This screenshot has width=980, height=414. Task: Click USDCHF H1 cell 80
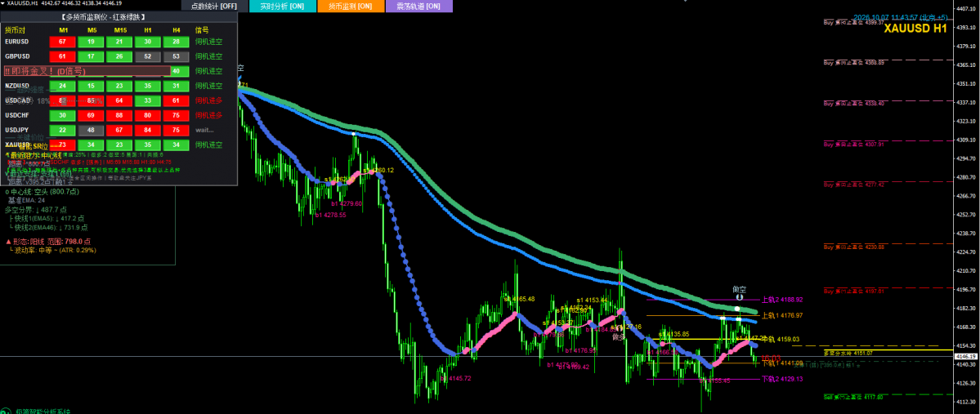(147, 115)
